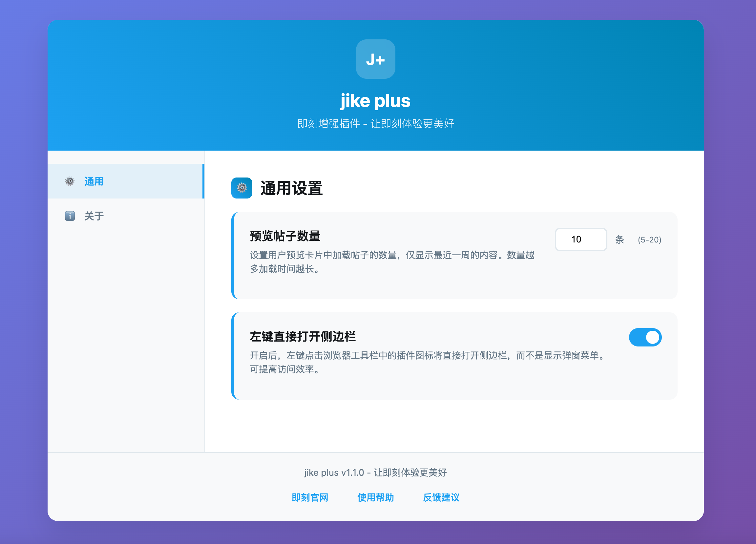Click the 左键直接打开侧边栏 setting label

[302, 336]
